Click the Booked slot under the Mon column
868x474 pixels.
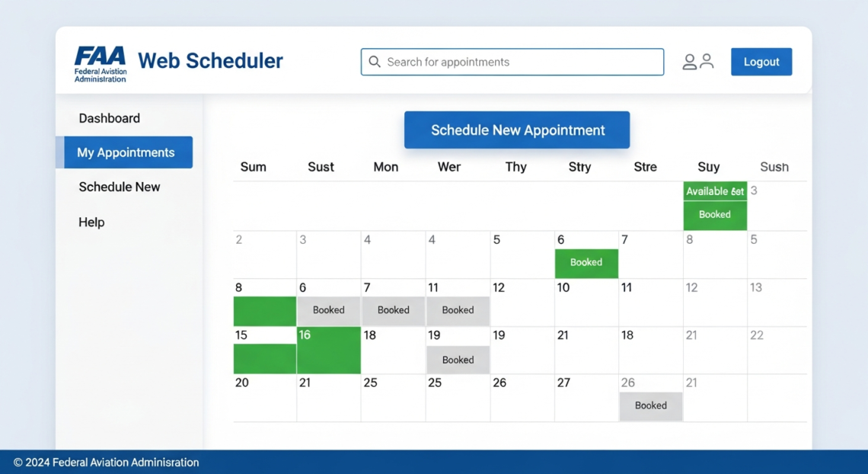(x=393, y=310)
